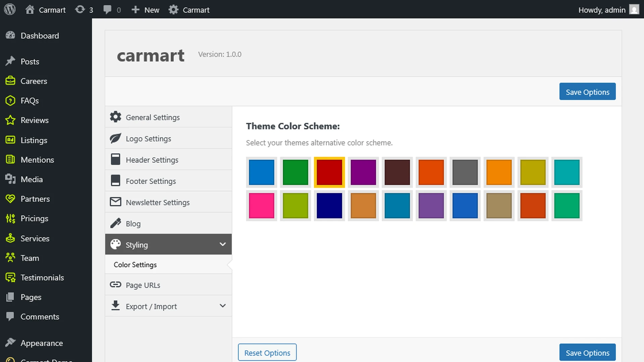Click the home icon next to Carmart
The height and width of the screenshot is (362, 644).
(x=30, y=10)
